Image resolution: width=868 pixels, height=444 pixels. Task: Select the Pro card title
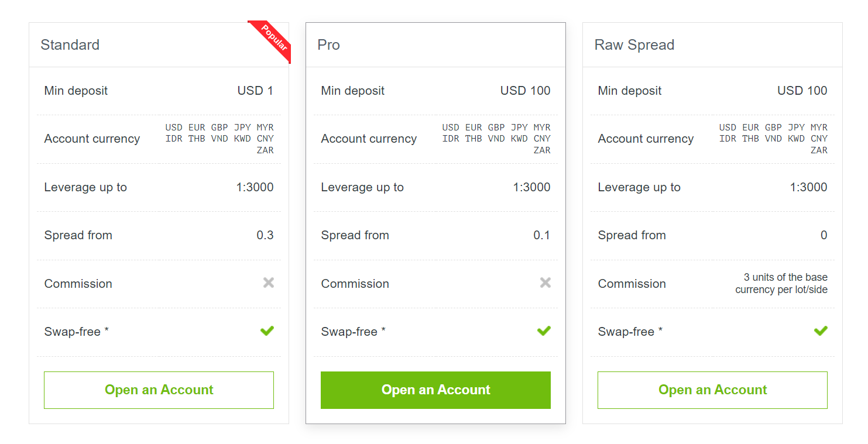click(328, 45)
